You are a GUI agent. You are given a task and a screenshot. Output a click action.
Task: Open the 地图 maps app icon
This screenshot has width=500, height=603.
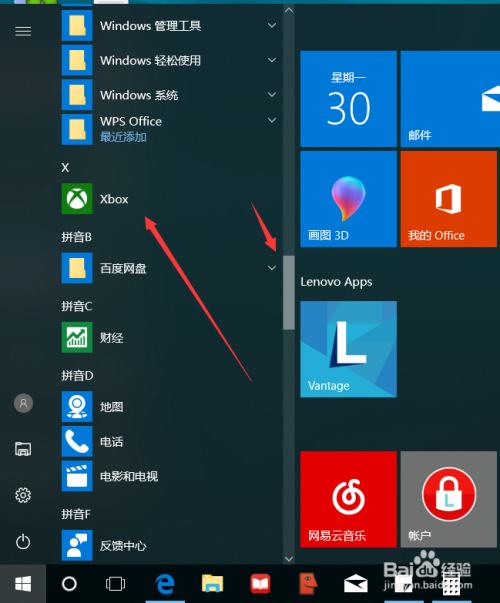77,406
